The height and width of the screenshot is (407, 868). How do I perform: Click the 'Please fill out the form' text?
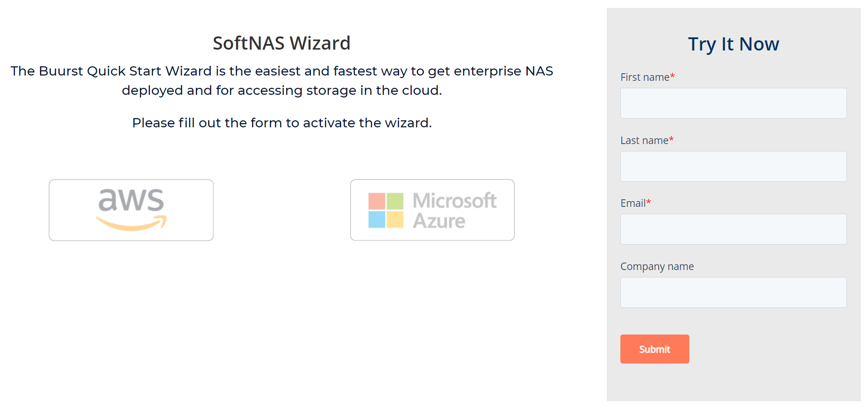click(x=282, y=123)
